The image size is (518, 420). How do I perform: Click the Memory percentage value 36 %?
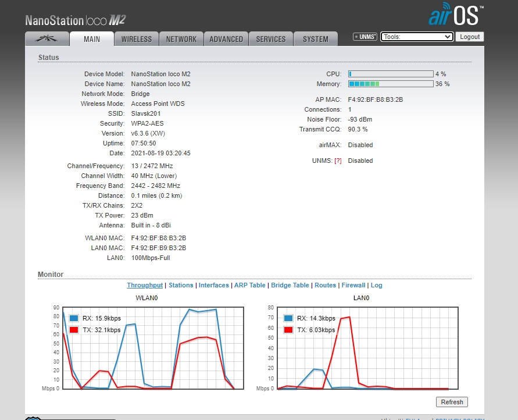tap(442, 84)
